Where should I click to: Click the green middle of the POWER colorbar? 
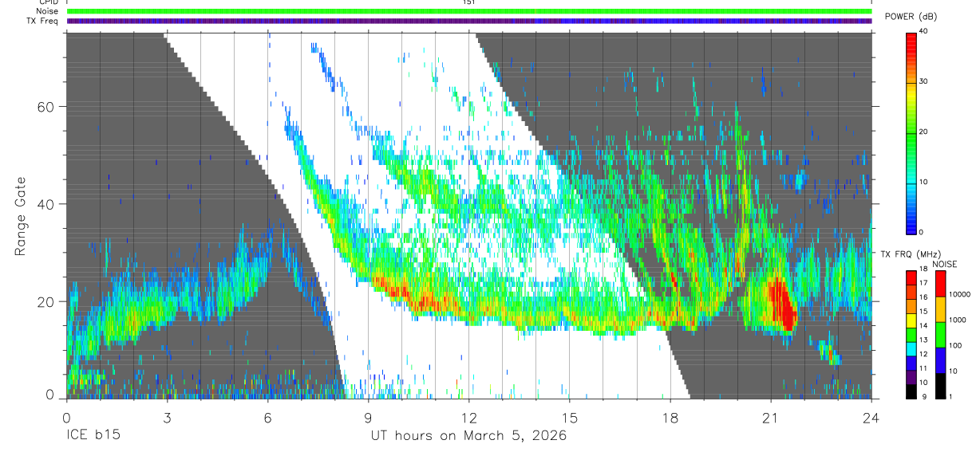[x=911, y=132]
